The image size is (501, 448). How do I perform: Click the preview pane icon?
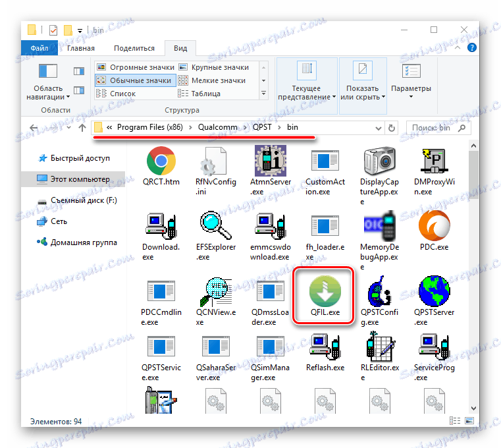click(78, 71)
